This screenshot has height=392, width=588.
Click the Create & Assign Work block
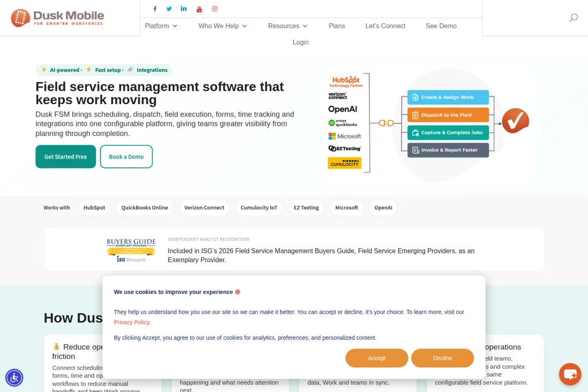click(x=448, y=97)
